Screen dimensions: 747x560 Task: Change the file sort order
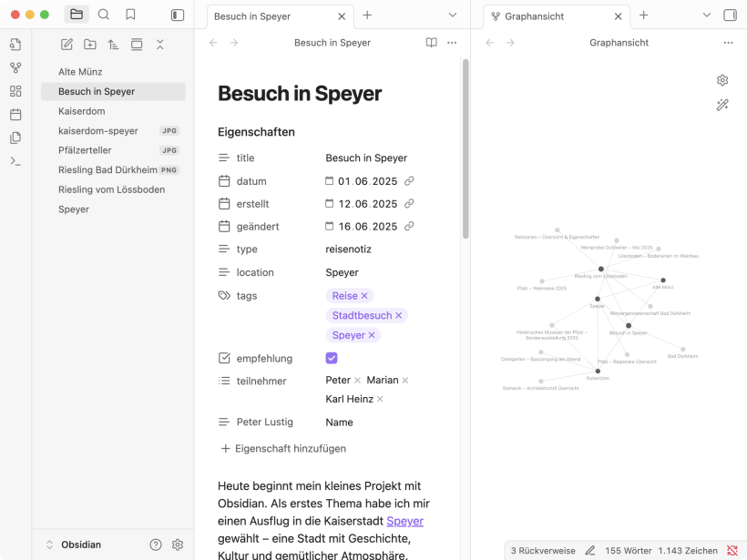[113, 45]
